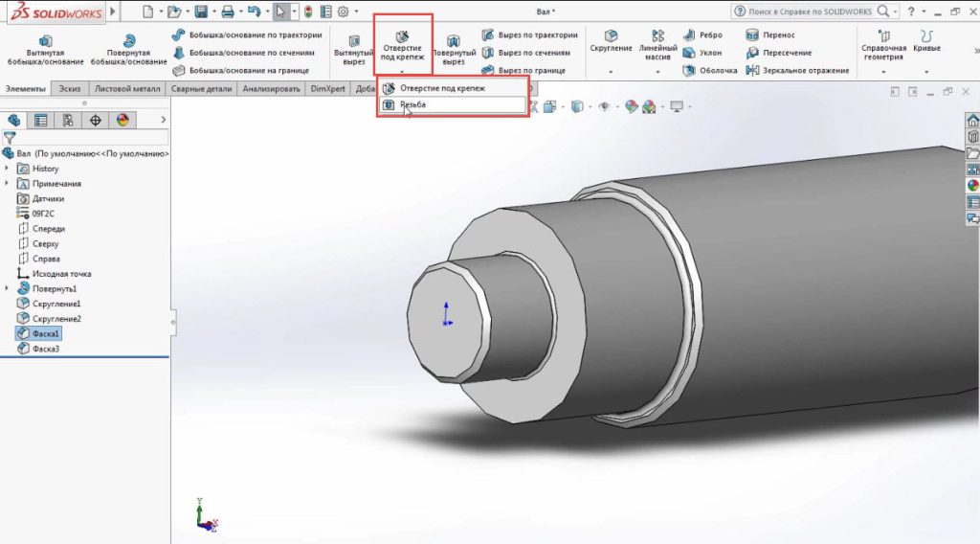Switch to the Эскиз tab

[70, 89]
